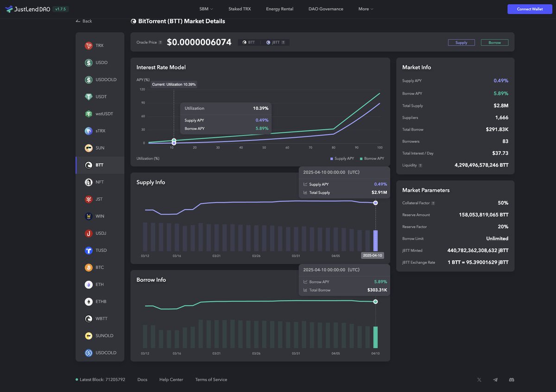
Task: Open the Telegram social icon
Action: tap(495, 379)
